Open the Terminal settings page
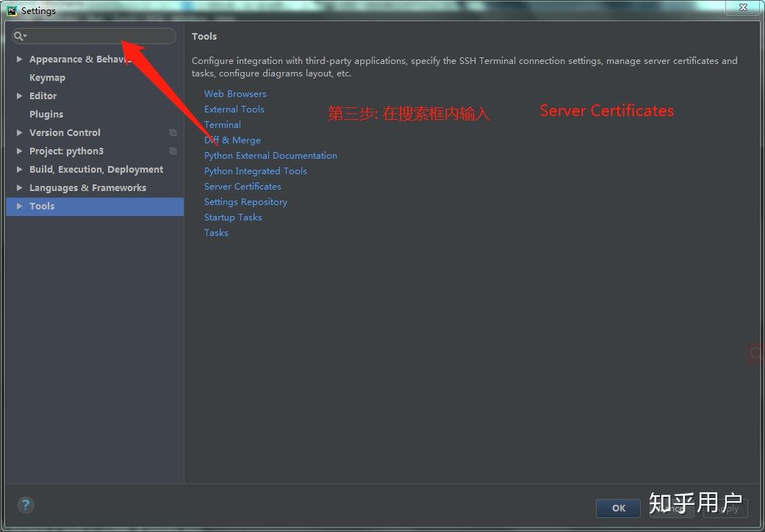 [x=222, y=124]
